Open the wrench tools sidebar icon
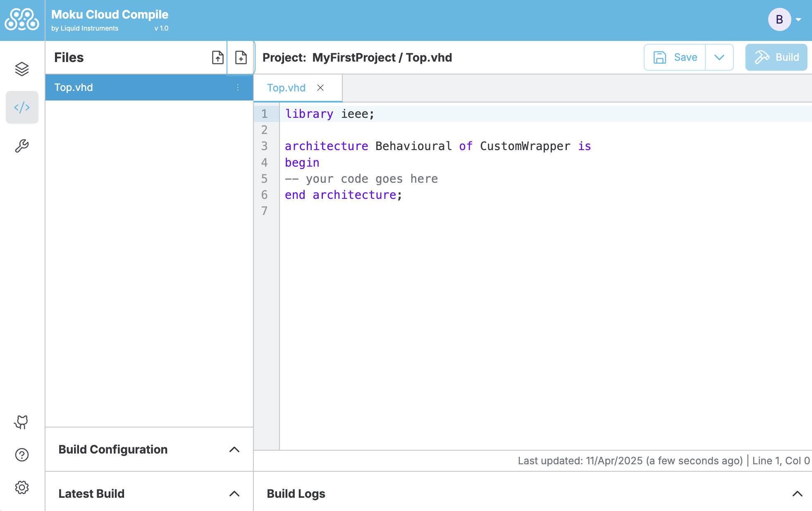 pos(22,146)
